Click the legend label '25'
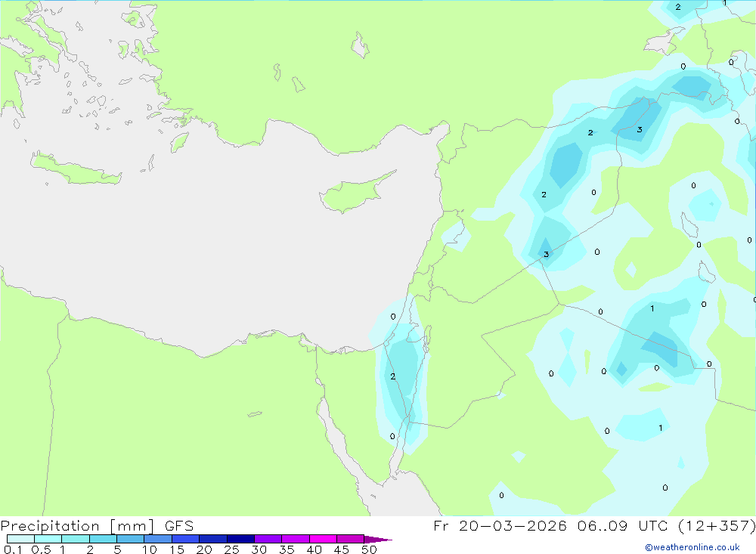756x554 pixels. click(x=232, y=549)
